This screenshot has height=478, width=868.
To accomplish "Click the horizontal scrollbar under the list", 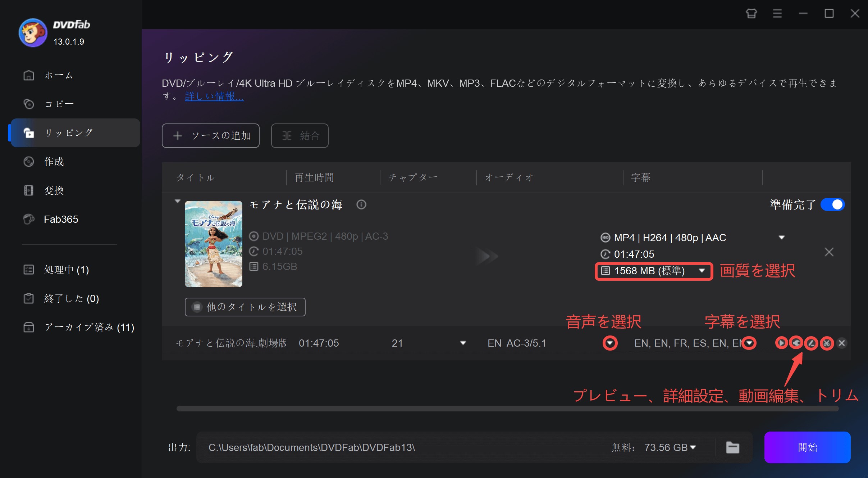I will (507, 409).
